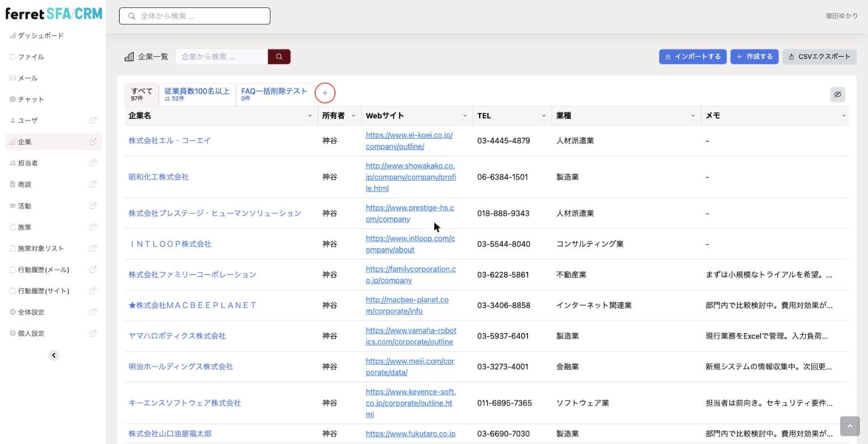This screenshot has width=868, height=444.
Task: Switch to 従業員数100名以上 tab
Action: point(197,94)
